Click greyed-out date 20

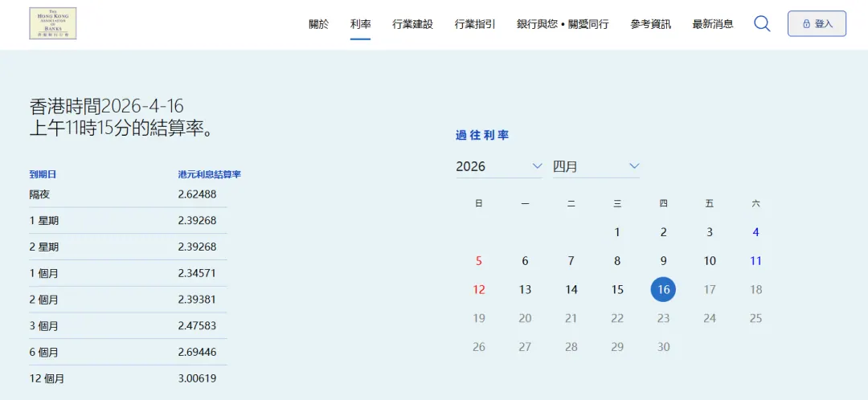coord(525,318)
